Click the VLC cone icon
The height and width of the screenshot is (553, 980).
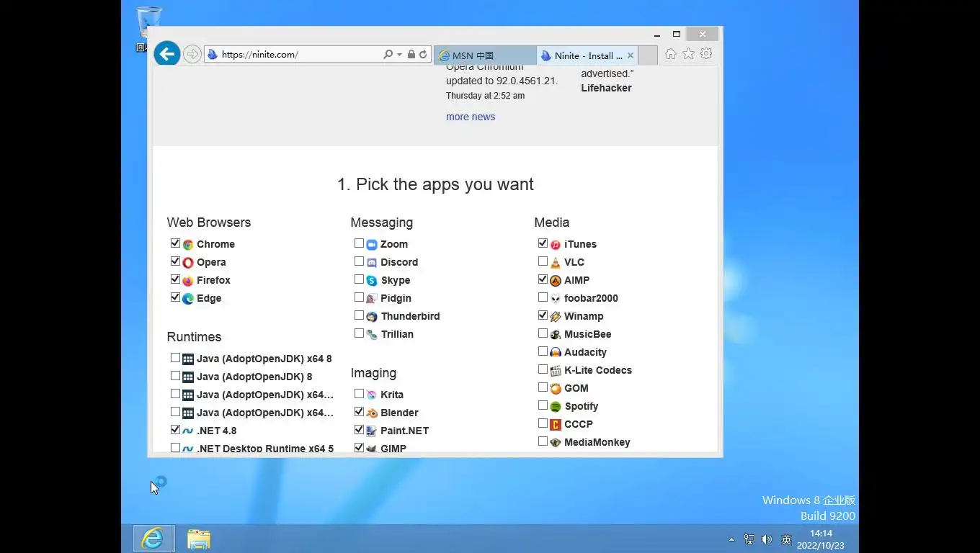556,263
